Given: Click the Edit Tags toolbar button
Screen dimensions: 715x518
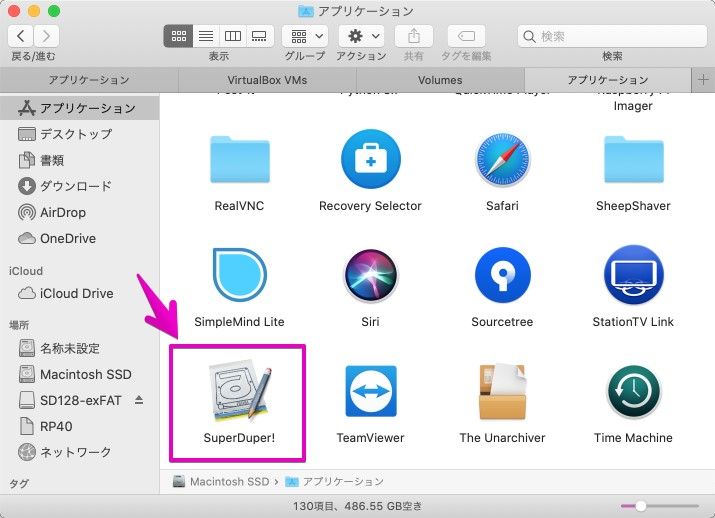Looking at the screenshot, I should [x=466, y=36].
